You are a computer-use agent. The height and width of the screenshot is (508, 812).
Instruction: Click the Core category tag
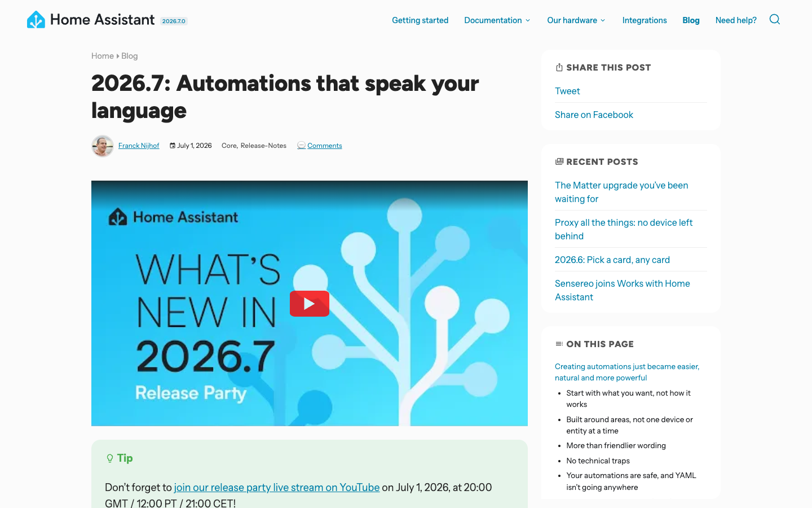coord(229,146)
